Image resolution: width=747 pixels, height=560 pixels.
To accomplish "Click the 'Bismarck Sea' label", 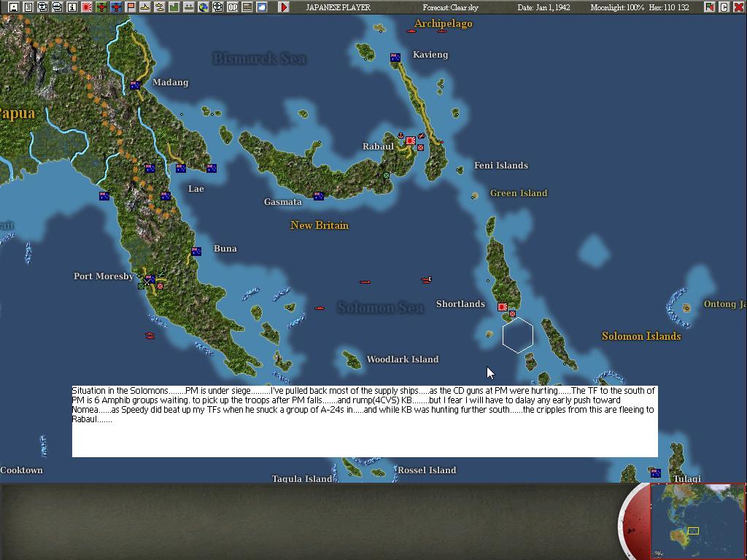I will coord(259,58).
